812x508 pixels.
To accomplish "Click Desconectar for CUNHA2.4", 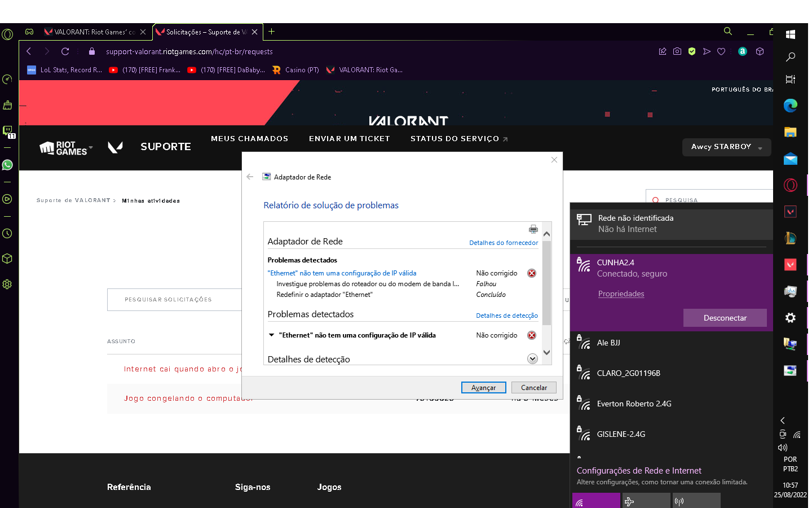I will click(x=725, y=318).
